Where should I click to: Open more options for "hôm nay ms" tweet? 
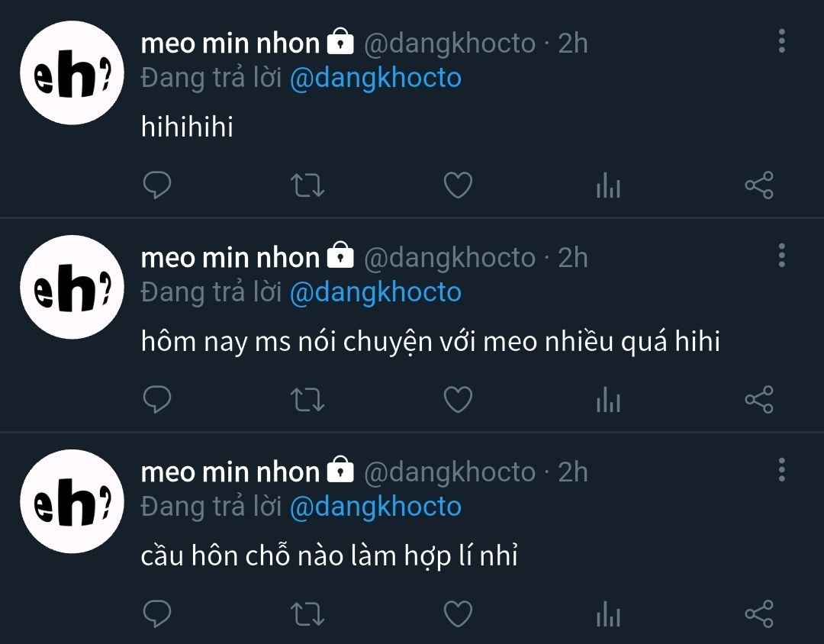click(781, 256)
